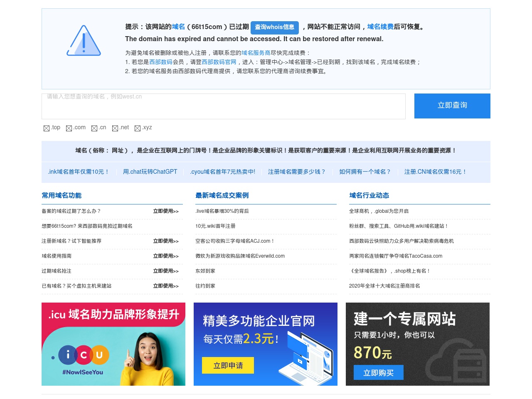The width and height of the screenshot is (532, 399).
Task: Click the 立即查询 search button
Action: [452, 106]
